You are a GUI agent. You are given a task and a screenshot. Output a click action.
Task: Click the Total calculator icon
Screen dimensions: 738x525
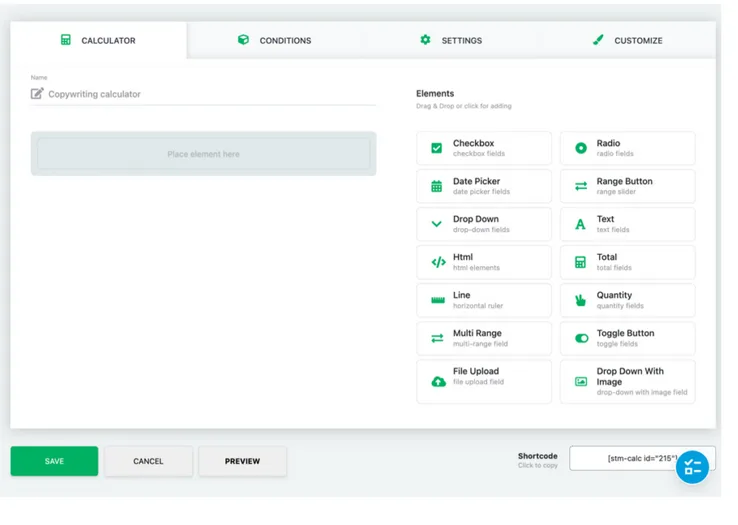pyautogui.click(x=580, y=262)
